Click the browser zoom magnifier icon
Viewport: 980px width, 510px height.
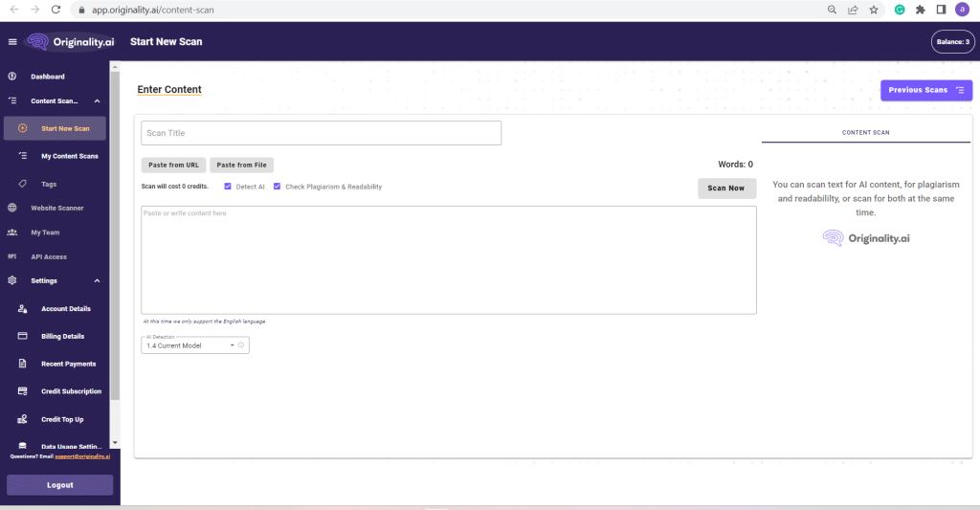tap(832, 10)
